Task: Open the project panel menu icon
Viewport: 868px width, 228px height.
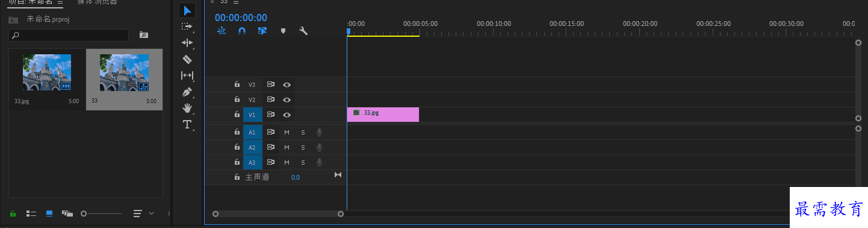Action: click(x=60, y=2)
